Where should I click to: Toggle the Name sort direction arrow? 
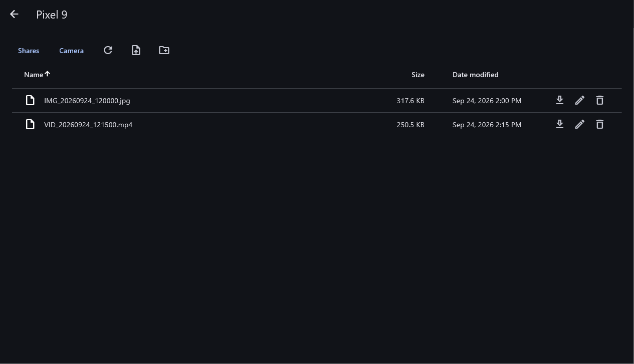[48, 74]
